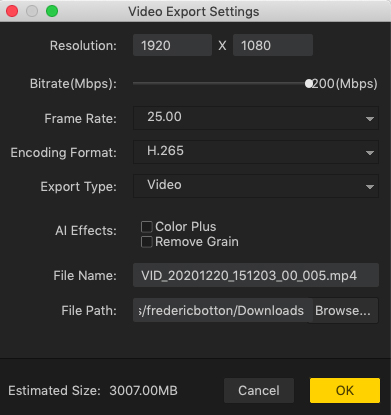
Task: Click the resolution width field 1920
Action: [172, 45]
